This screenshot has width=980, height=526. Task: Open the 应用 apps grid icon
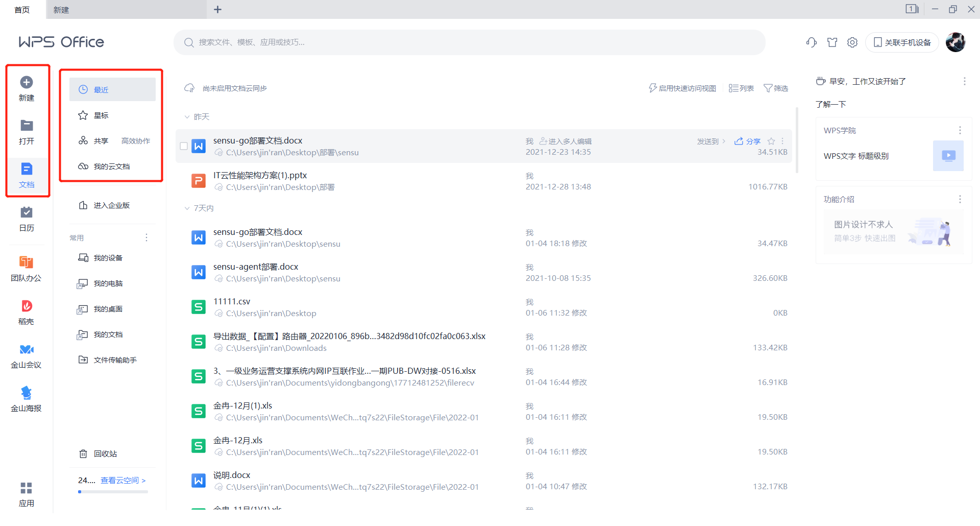(27, 494)
